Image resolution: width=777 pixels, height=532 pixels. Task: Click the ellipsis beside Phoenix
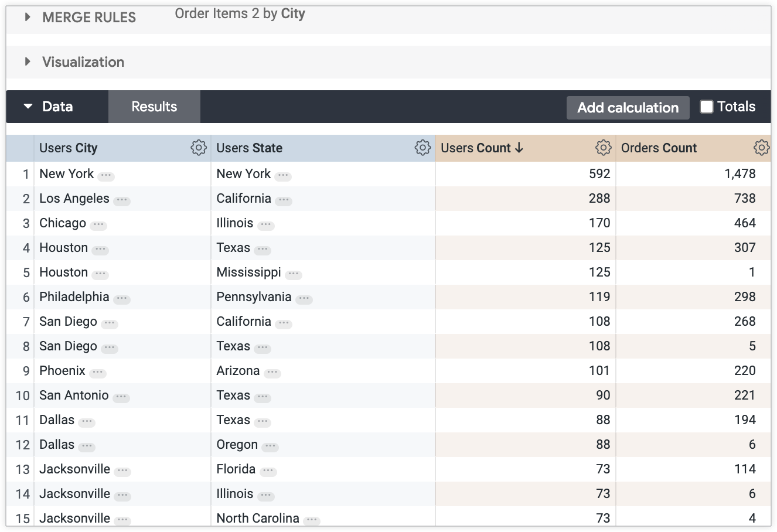pyautogui.click(x=97, y=372)
